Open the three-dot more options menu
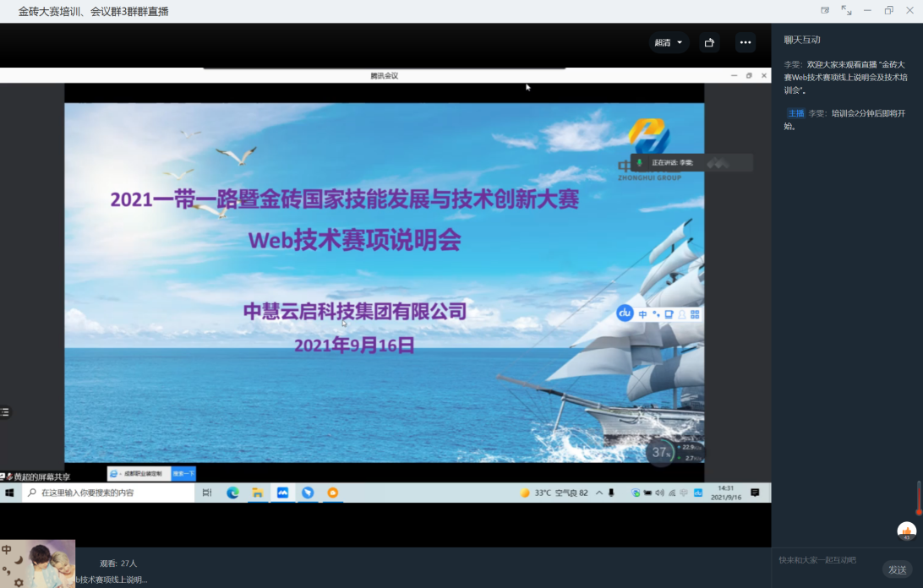The height and width of the screenshot is (588, 923). point(745,42)
